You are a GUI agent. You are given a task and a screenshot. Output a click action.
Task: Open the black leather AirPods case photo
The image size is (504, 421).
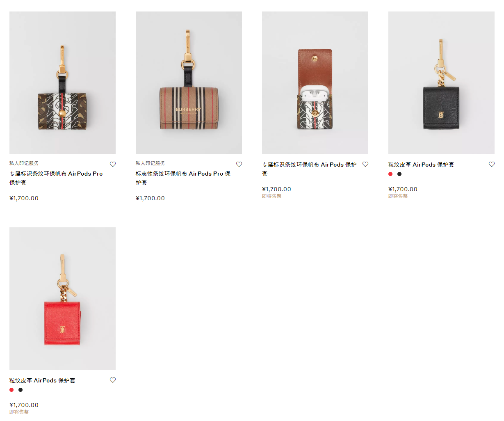441,82
